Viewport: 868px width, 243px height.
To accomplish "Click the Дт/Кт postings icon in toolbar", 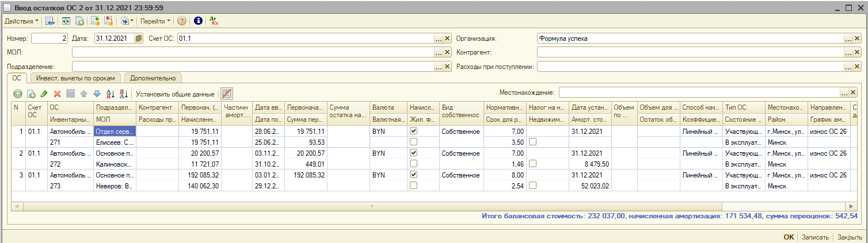I will (x=214, y=21).
